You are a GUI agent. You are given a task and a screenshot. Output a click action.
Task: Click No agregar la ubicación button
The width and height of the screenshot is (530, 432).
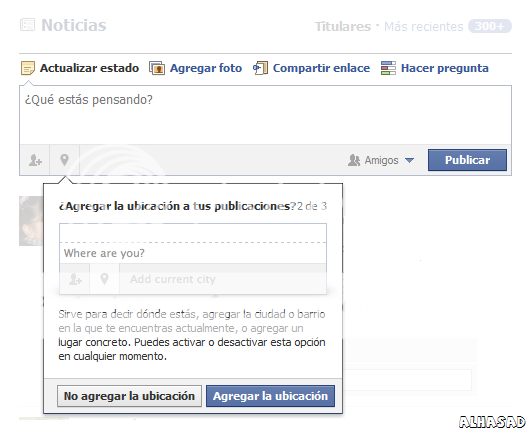(129, 396)
